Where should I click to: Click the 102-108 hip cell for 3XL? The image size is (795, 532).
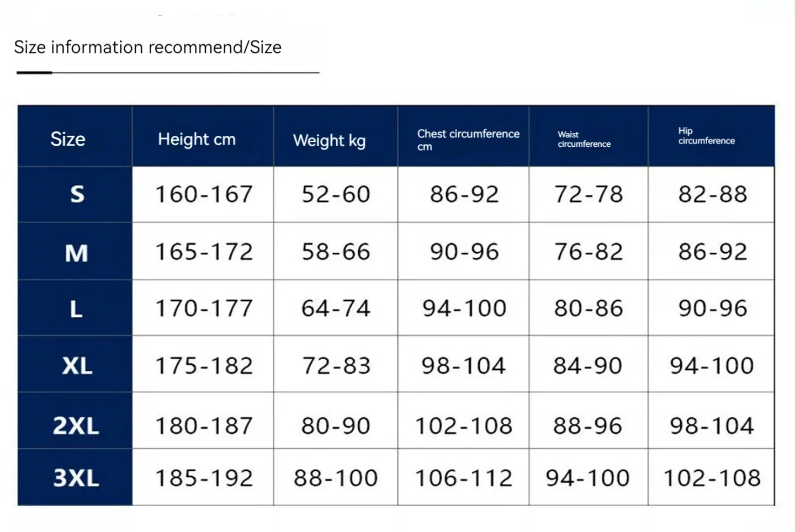coord(711,477)
